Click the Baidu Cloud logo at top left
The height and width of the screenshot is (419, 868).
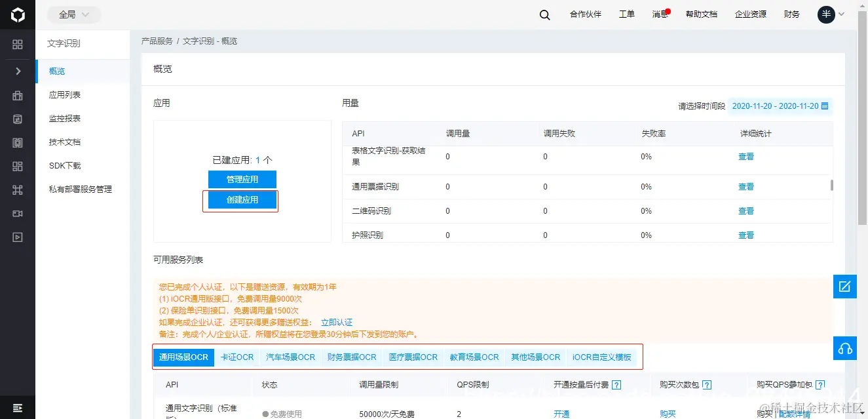point(17,14)
